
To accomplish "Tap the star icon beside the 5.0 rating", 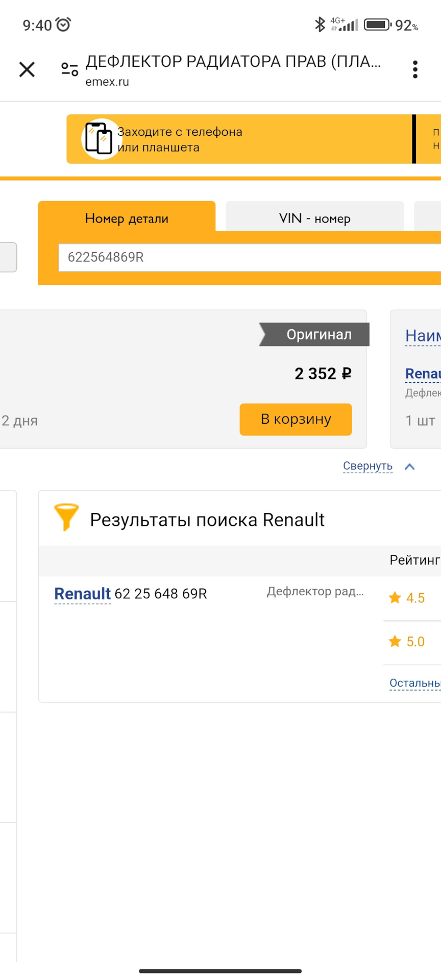I will tap(394, 642).
